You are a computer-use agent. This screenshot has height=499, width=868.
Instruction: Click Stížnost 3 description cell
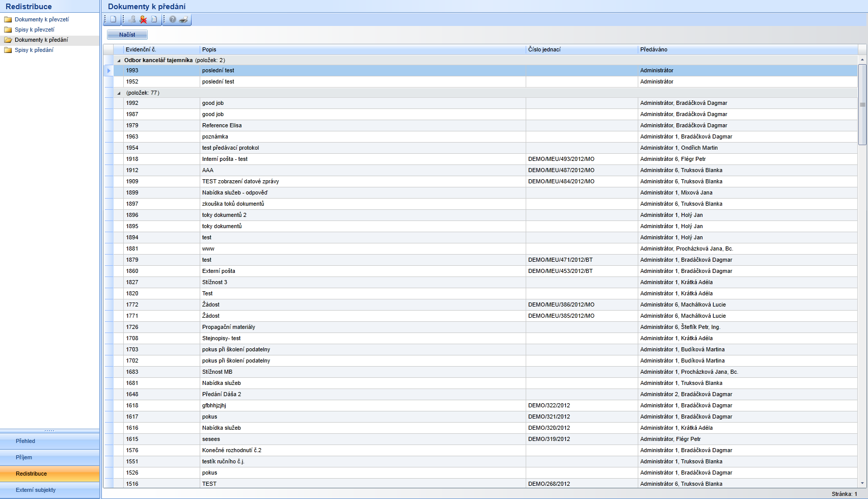coord(363,282)
